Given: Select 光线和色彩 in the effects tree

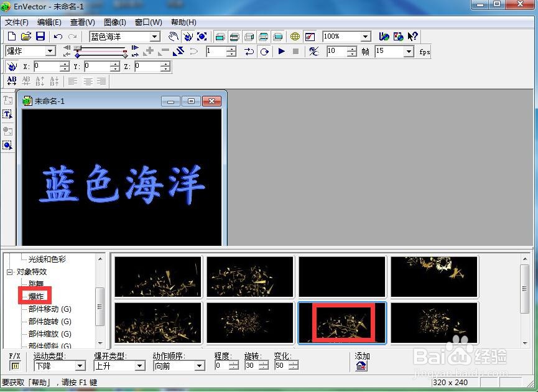Looking at the screenshot, I should click(47, 259).
